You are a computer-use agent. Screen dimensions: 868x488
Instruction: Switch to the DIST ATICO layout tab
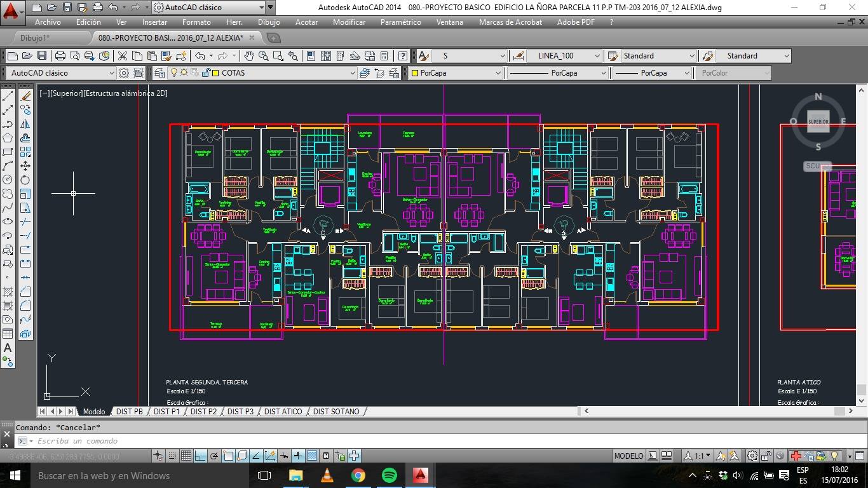click(283, 411)
